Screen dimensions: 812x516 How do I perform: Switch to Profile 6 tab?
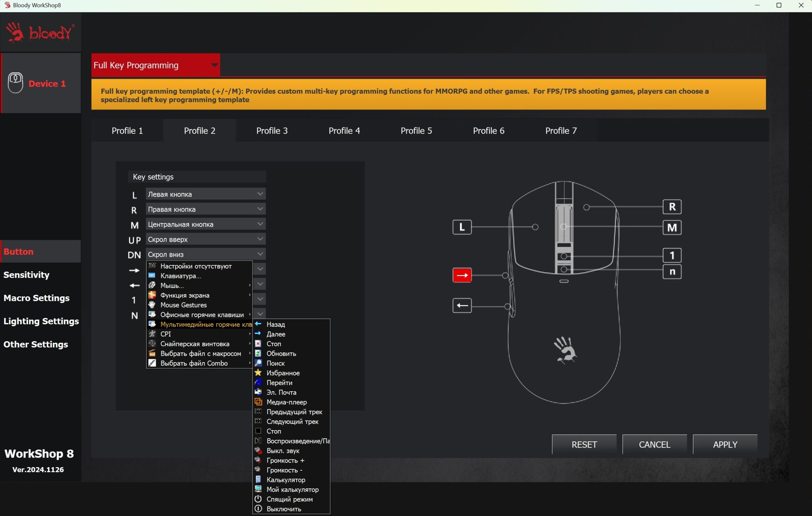click(x=488, y=131)
